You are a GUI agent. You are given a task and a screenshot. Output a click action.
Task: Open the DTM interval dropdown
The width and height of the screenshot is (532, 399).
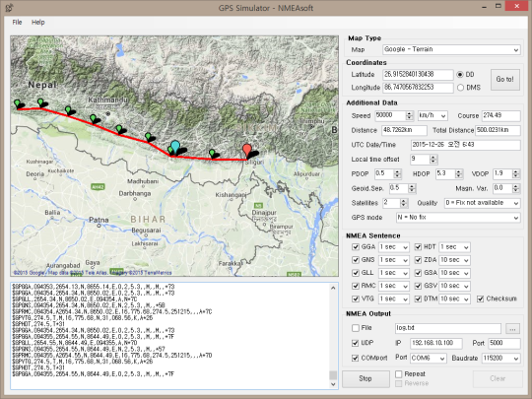[454, 299]
